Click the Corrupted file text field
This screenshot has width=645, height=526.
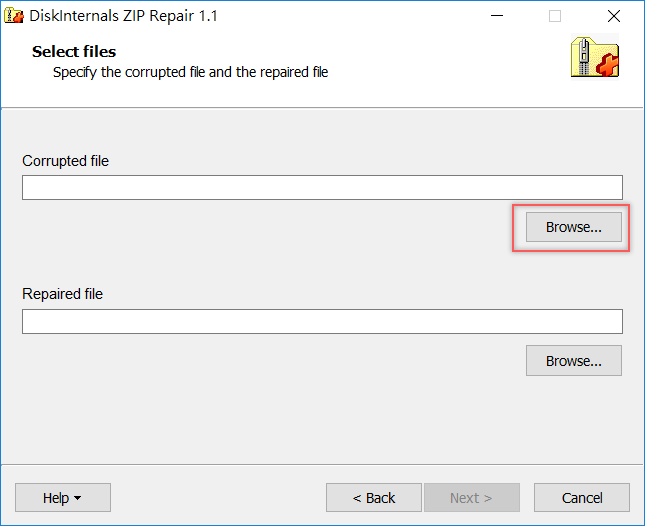[322, 188]
